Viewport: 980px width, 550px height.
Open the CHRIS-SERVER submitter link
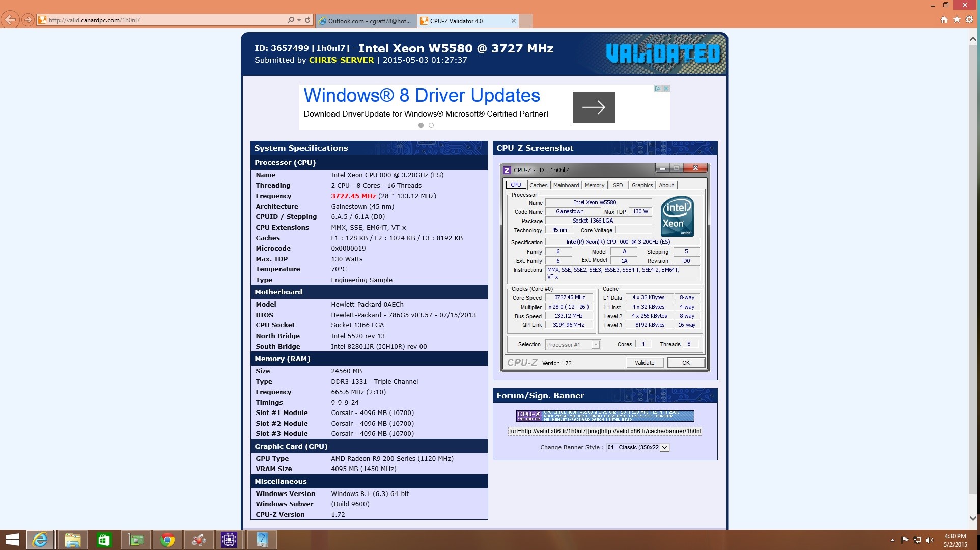coord(341,60)
